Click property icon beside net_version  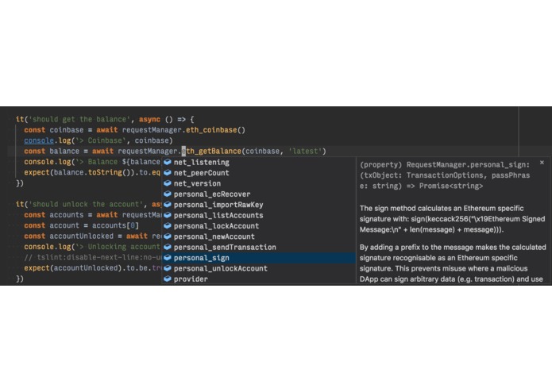(168, 183)
